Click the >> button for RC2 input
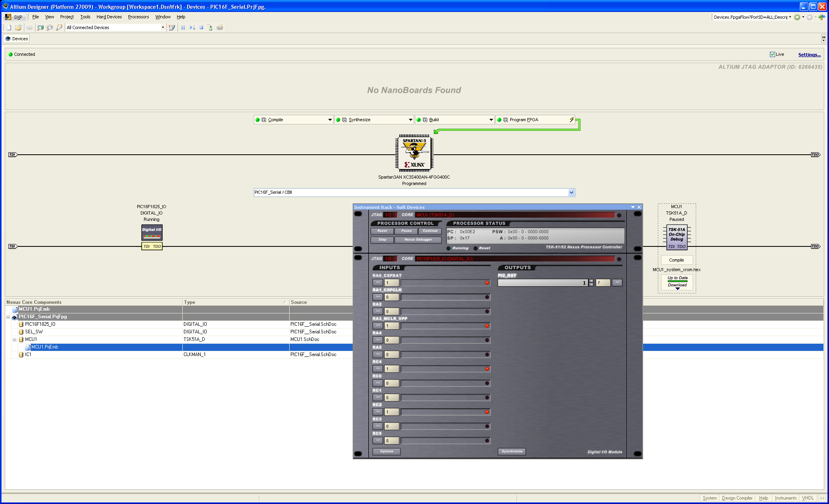This screenshot has height=504, width=829. pyautogui.click(x=378, y=412)
